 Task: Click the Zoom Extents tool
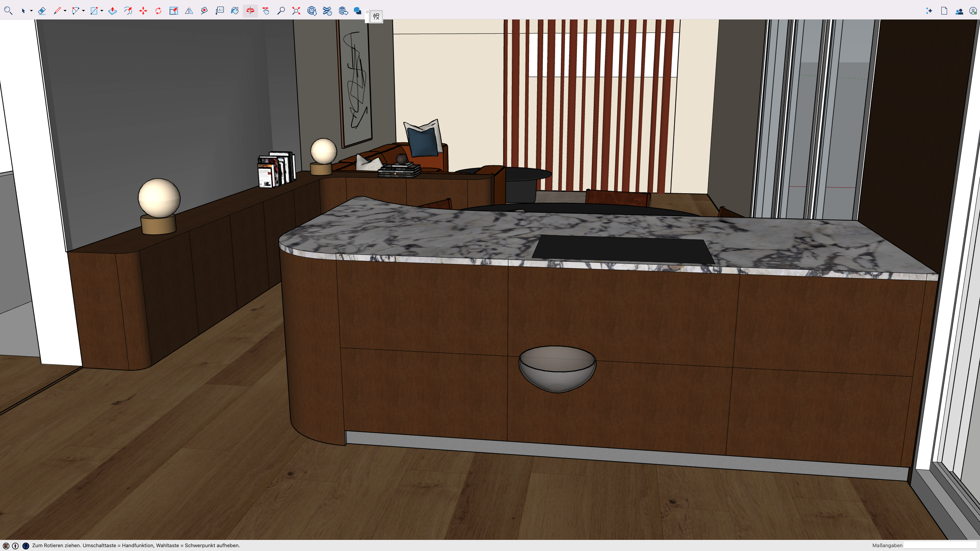tap(296, 11)
